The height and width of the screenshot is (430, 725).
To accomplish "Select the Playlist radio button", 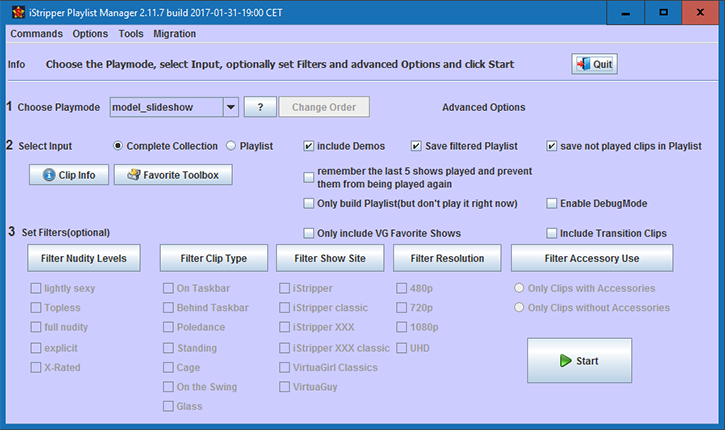I will tap(231, 146).
